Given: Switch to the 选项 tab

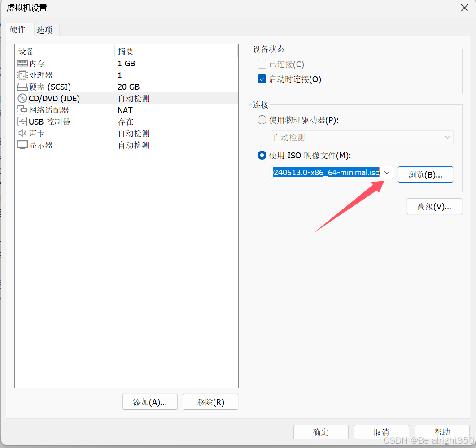Looking at the screenshot, I should 46,30.
